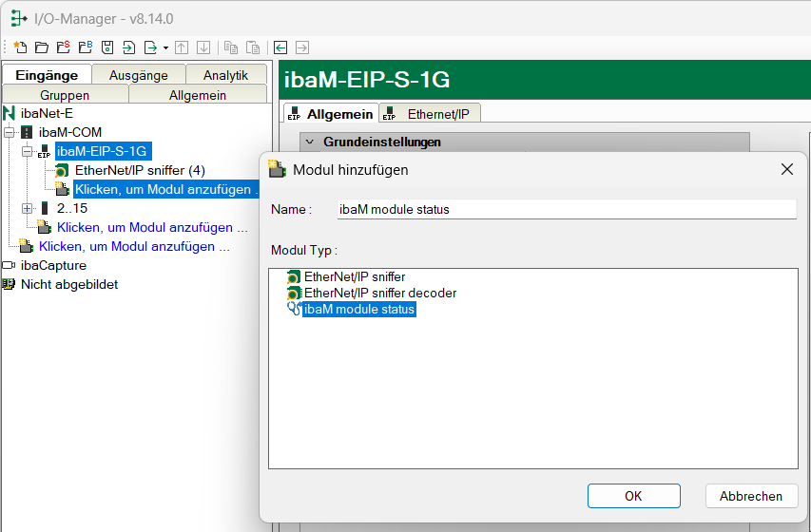This screenshot has width=811, height=532.
Task: Expand the 2..15 tree node
Action: [x=28, y=208]
